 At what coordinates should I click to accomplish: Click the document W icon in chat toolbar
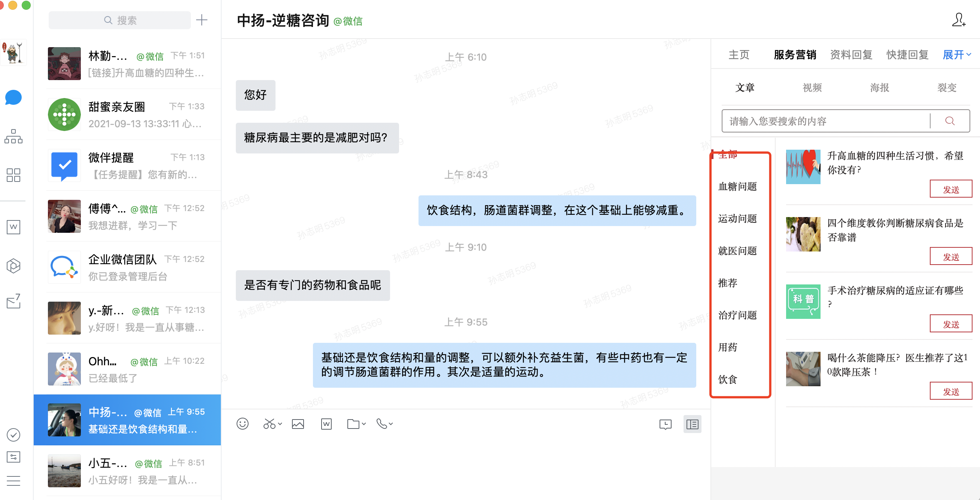(x=326, y=424)
